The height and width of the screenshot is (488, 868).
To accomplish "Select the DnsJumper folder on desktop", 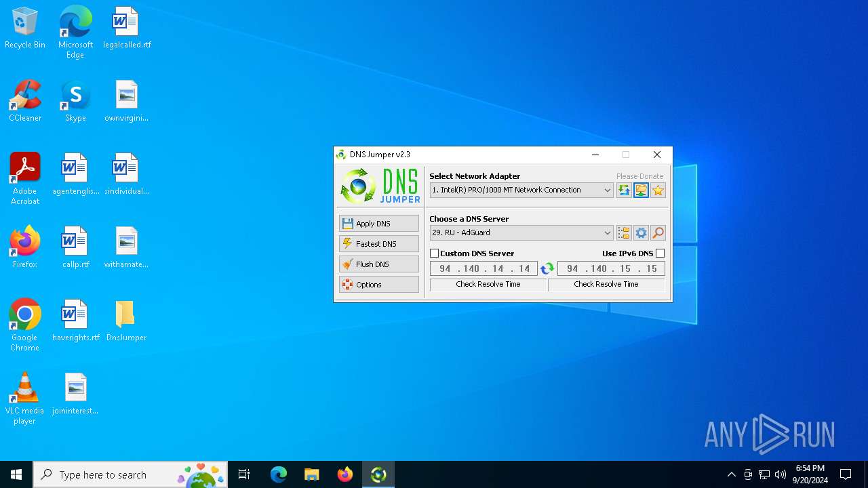I will [x=127, y=321].
